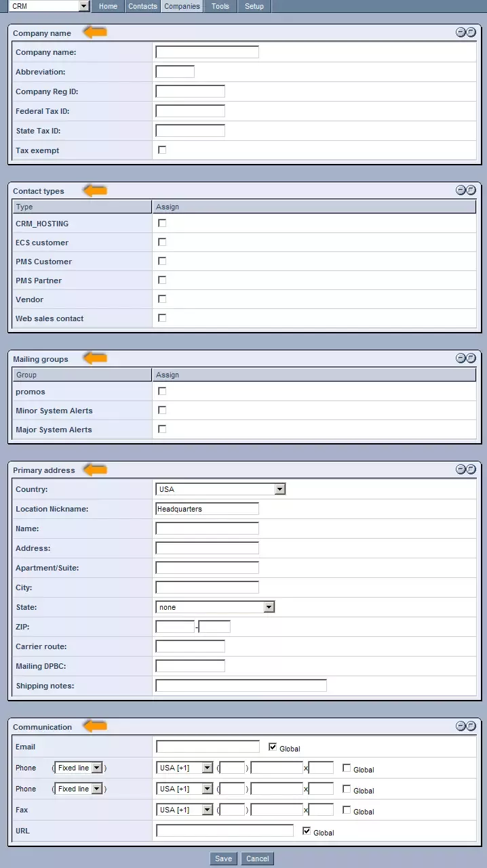Screen dimensions: 487x868
Task: Open Fax's USA [+1] country code dropdown
Action: tap(184, 810)
